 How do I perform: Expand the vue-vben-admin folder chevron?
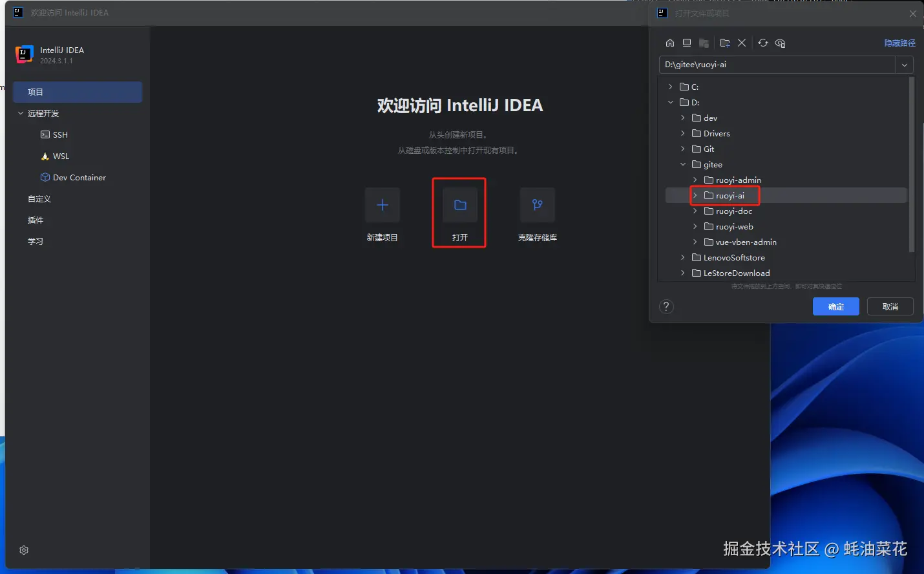(695, 242)
